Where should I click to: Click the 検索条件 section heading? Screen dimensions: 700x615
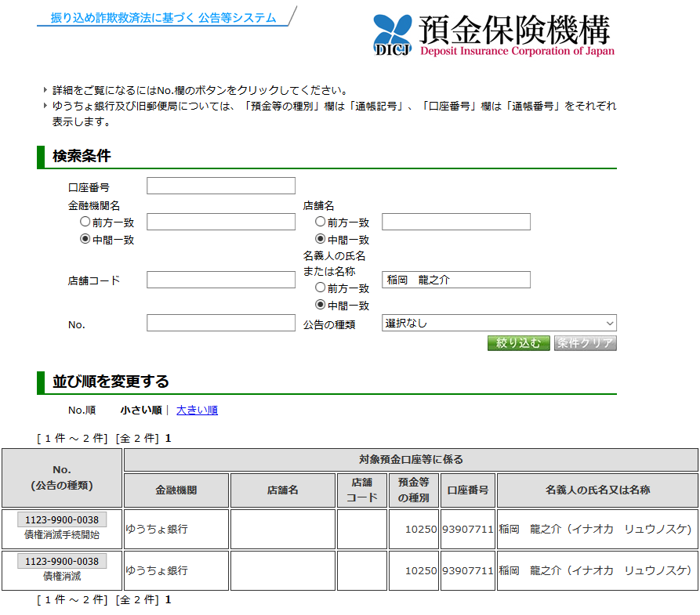(x=82, y=156)
